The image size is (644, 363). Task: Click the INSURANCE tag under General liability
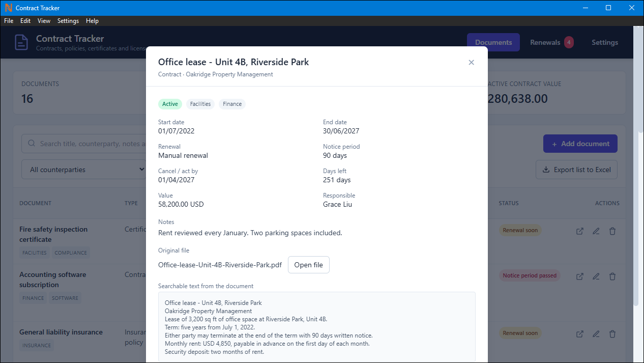coord(37,345)
